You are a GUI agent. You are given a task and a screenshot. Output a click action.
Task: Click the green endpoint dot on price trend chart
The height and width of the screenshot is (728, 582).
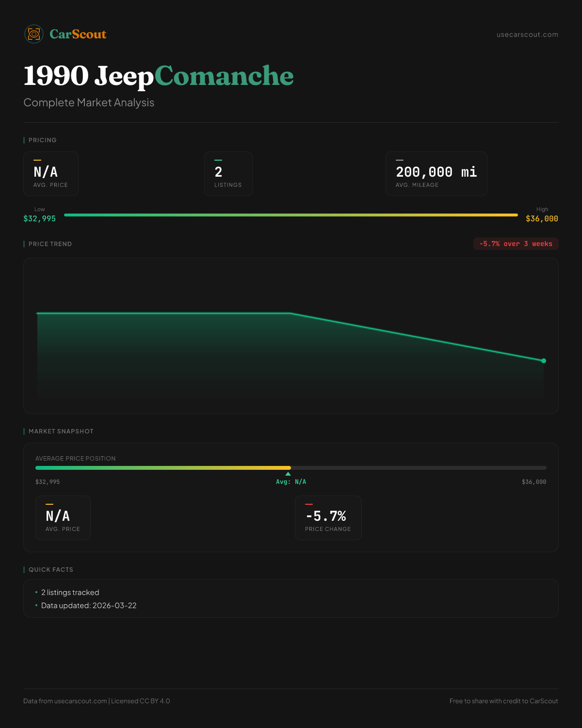544,361
